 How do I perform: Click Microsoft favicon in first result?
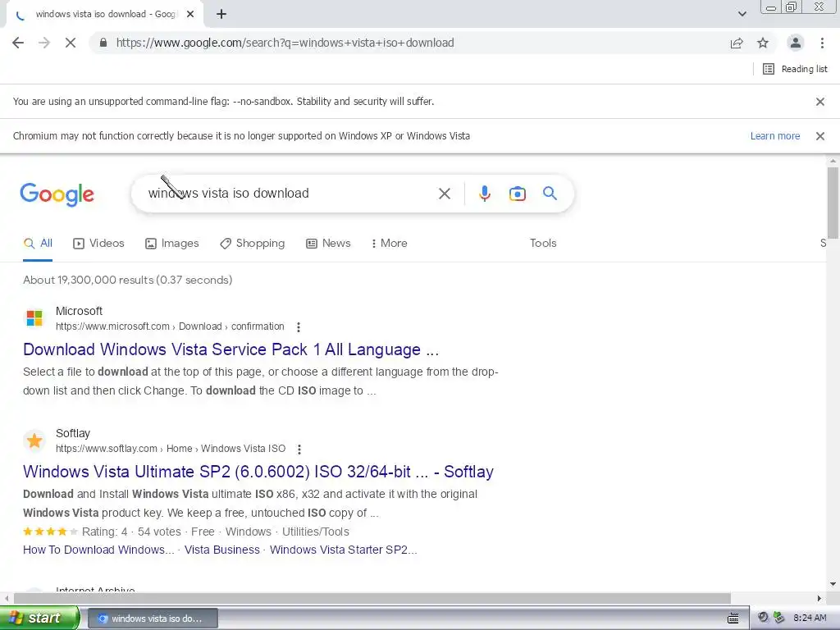(x=34, y=318)
